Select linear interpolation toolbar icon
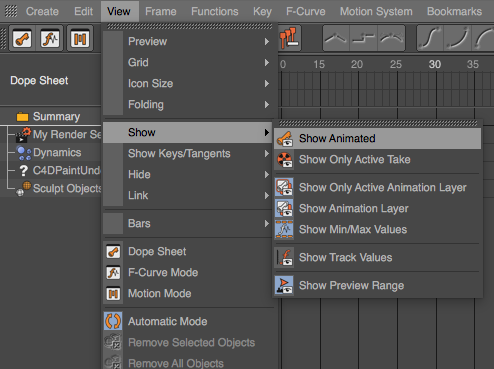 tap(336, 38)
